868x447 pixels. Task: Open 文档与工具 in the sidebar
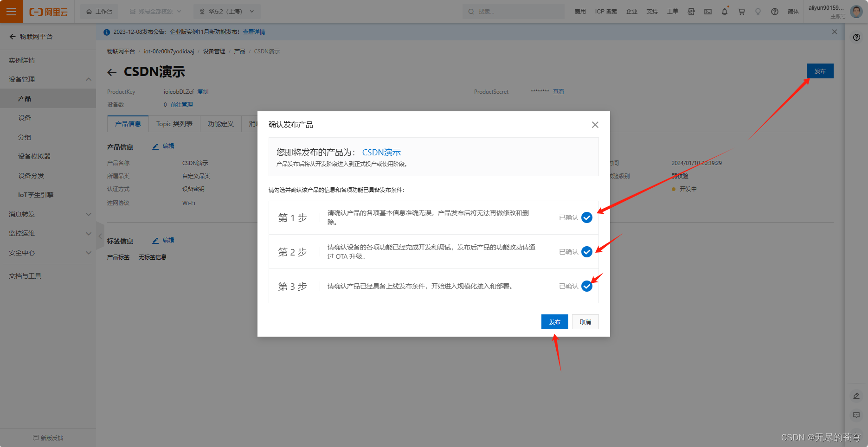(x=25, y=276)
